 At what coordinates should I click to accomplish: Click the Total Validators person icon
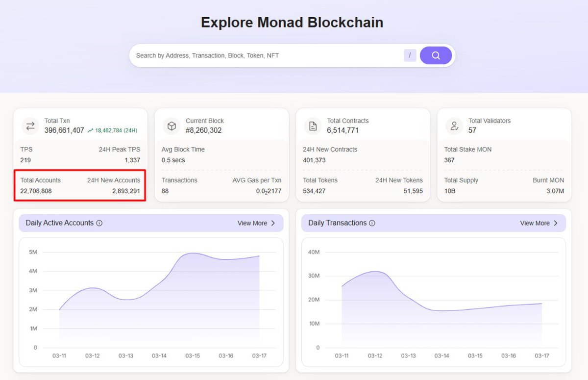(454, 126)
